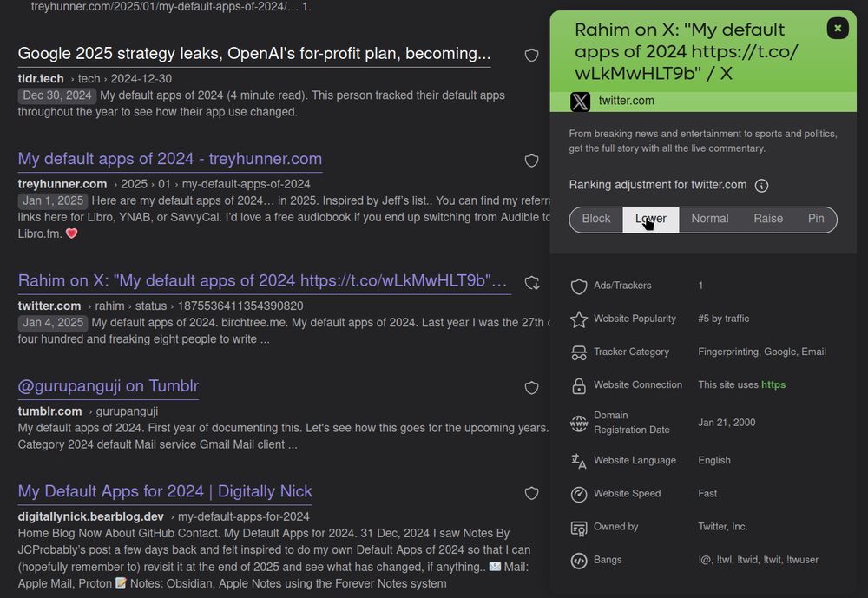Viewport: 868px width, 598px height.
Task: Open Google 2025 strategy leaks result
Action: (x=254, y=54)
